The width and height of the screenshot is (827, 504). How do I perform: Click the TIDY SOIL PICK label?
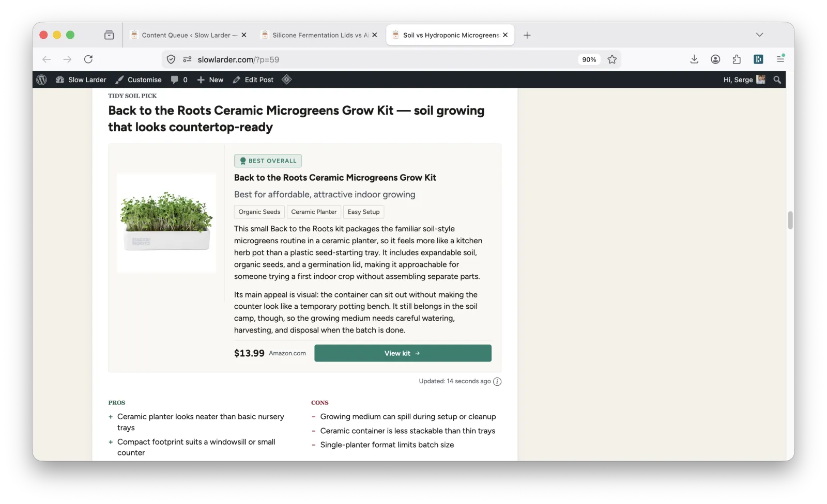(x=132, y=96)
